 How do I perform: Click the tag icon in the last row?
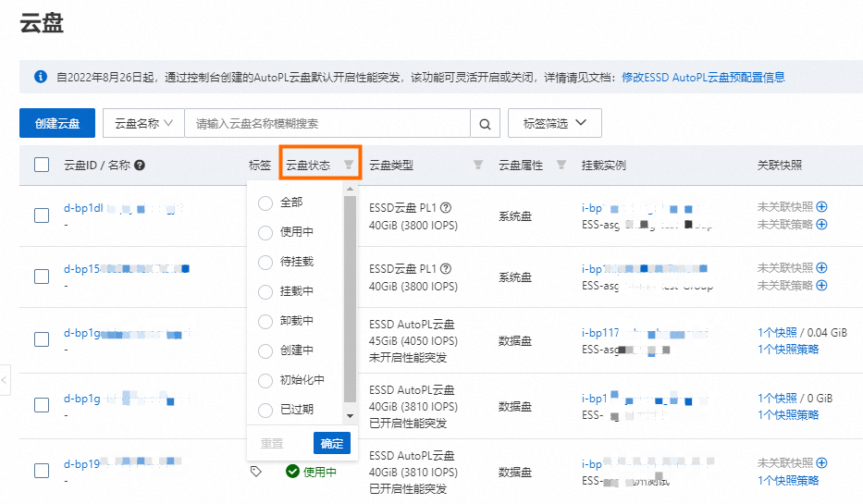point(256,472)
